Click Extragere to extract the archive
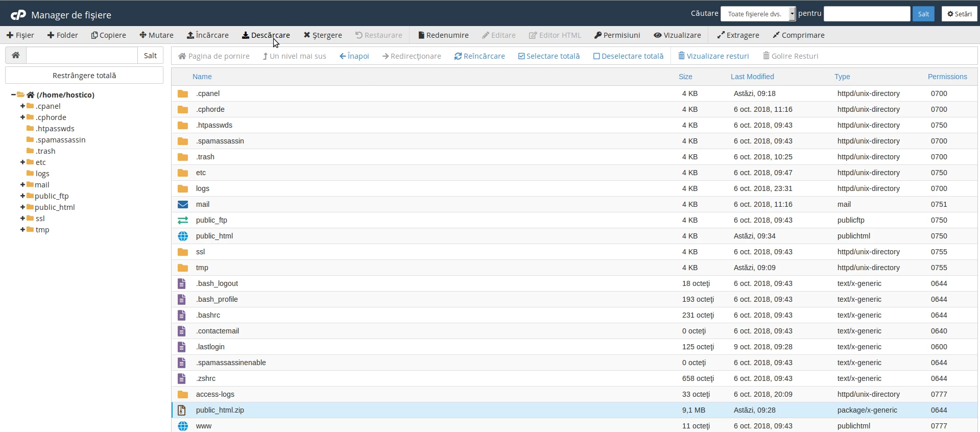 pos(738,35)
